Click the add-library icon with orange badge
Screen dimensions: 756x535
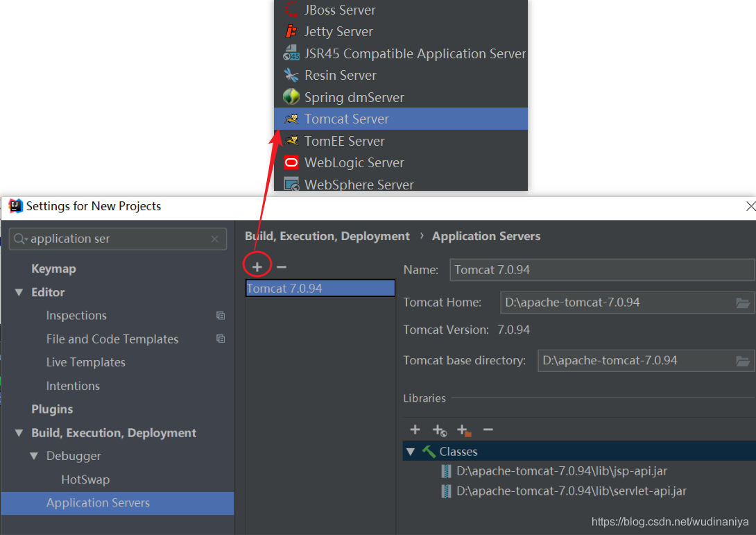click(x=464, y=430)
